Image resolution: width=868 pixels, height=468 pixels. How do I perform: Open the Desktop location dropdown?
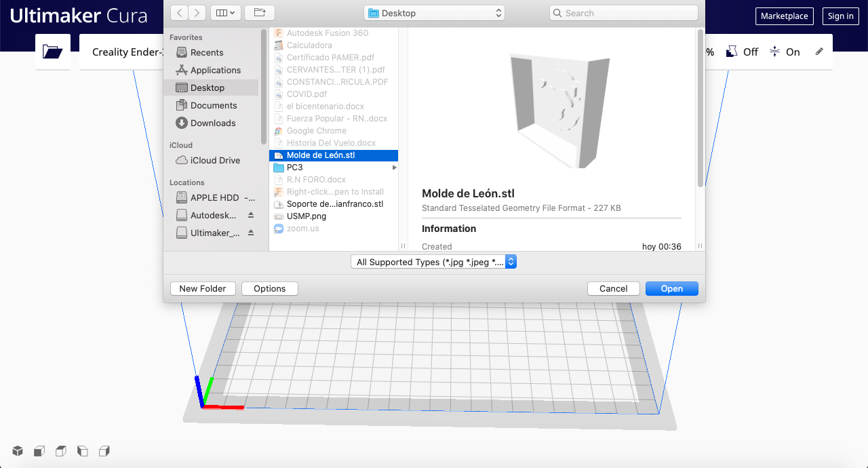(x=435, y=13)
